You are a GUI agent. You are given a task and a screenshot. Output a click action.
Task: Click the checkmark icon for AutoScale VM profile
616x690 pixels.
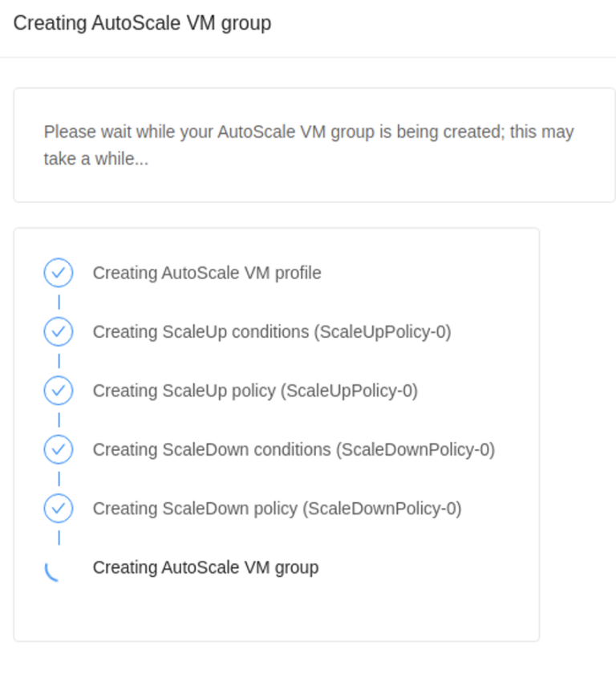(x=59, y=273)
